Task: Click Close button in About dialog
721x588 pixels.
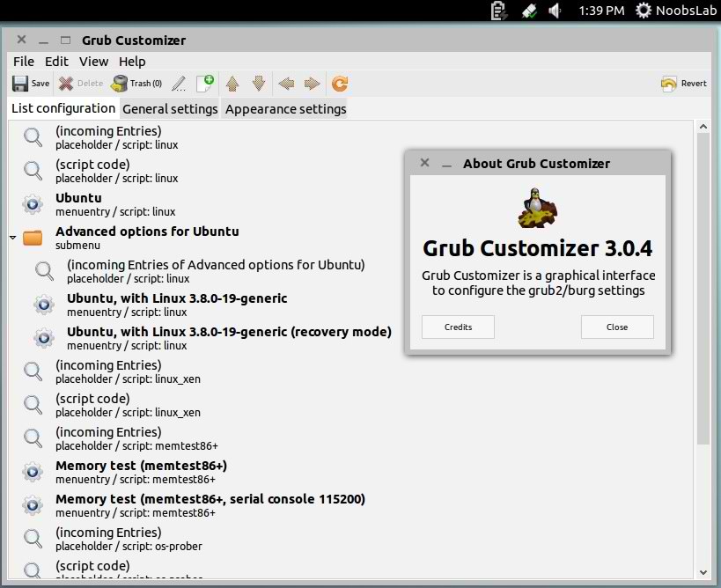Action: 617,327
